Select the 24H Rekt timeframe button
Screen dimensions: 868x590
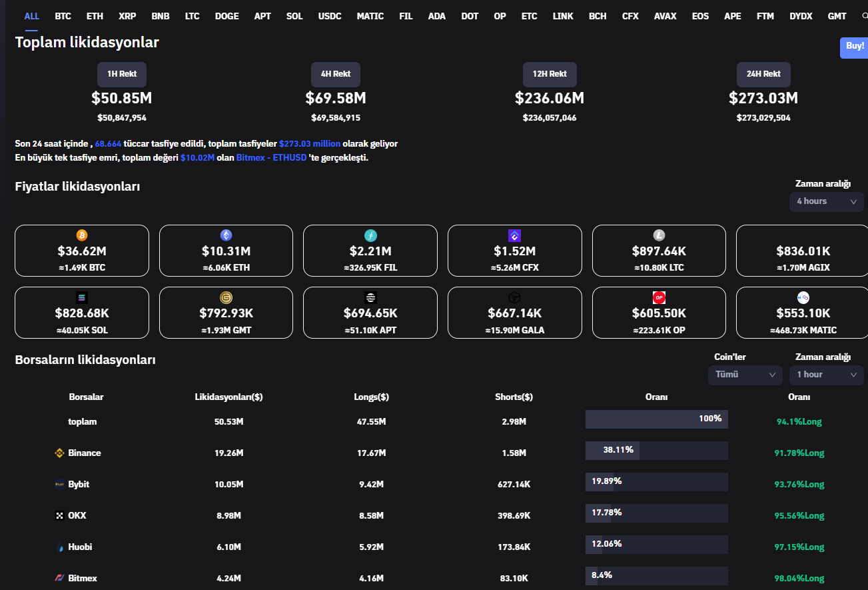763,74
